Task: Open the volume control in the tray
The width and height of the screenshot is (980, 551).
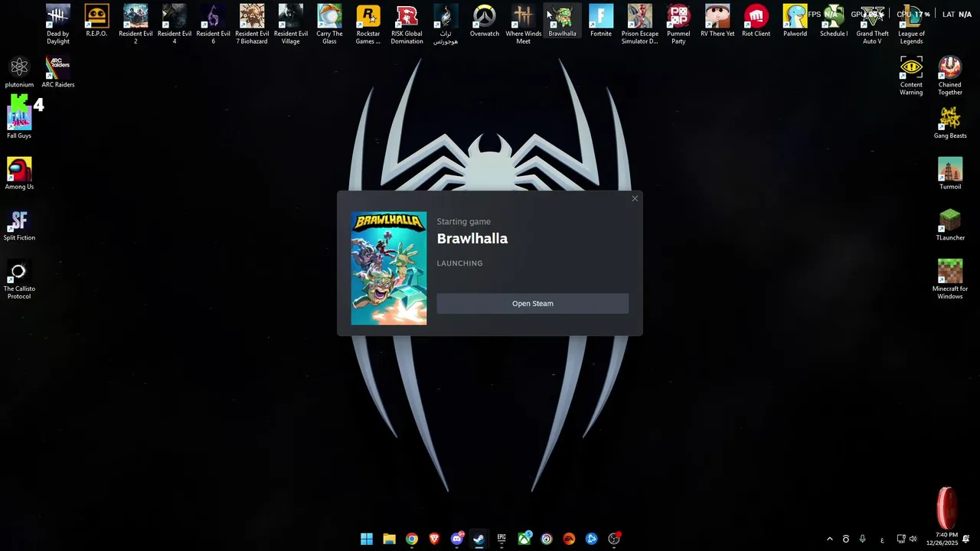Action: tap(913, 539)
